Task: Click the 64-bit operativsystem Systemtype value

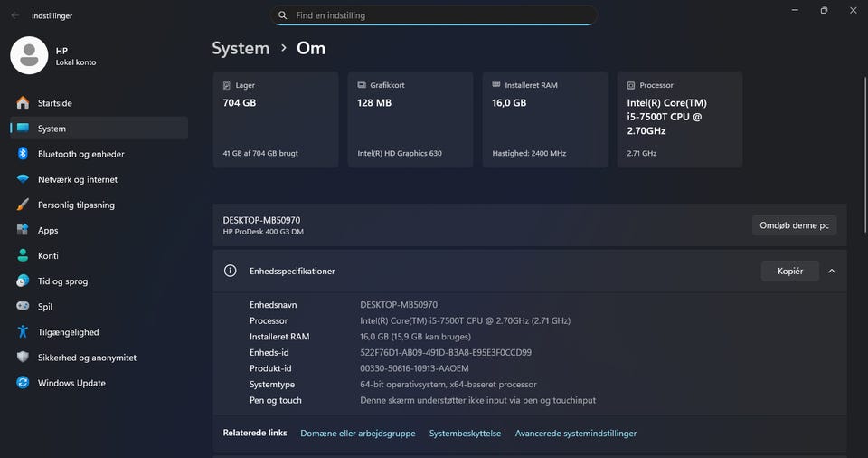Action: coord(448,385)
